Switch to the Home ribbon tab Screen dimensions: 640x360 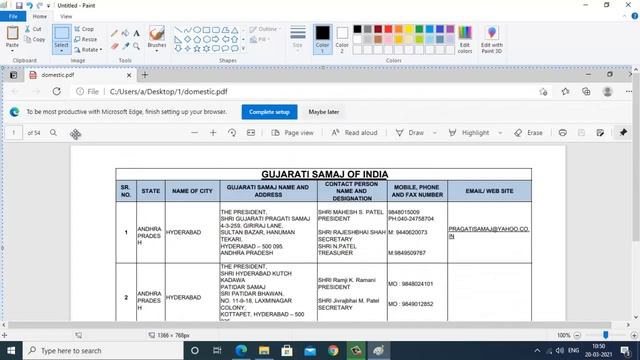click(x=40, y=16)
